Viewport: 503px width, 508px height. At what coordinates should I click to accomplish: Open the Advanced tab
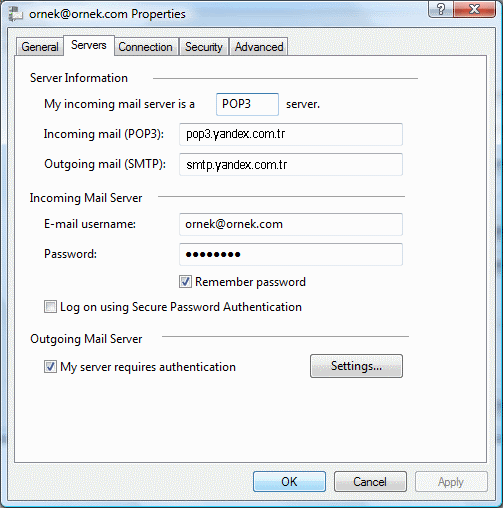(259, 47)
